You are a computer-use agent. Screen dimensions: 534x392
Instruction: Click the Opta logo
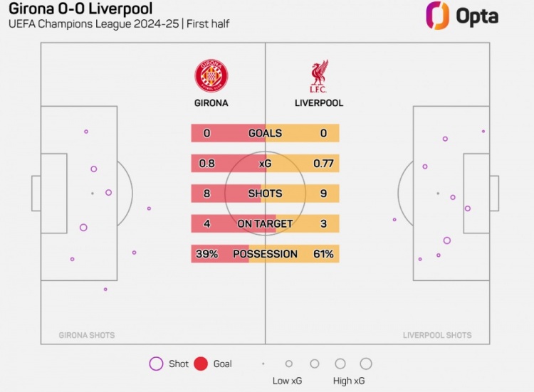click(x=461, y=16)
